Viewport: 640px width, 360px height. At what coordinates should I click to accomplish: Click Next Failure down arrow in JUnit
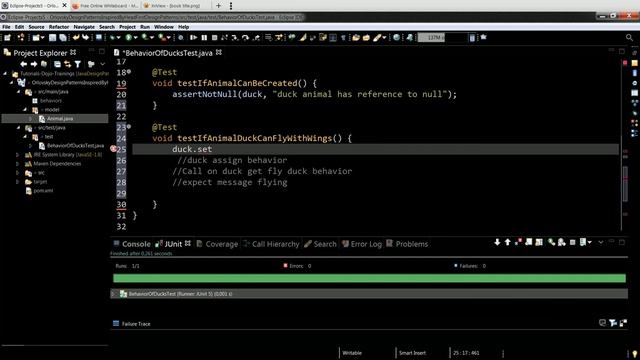(497, 242)
